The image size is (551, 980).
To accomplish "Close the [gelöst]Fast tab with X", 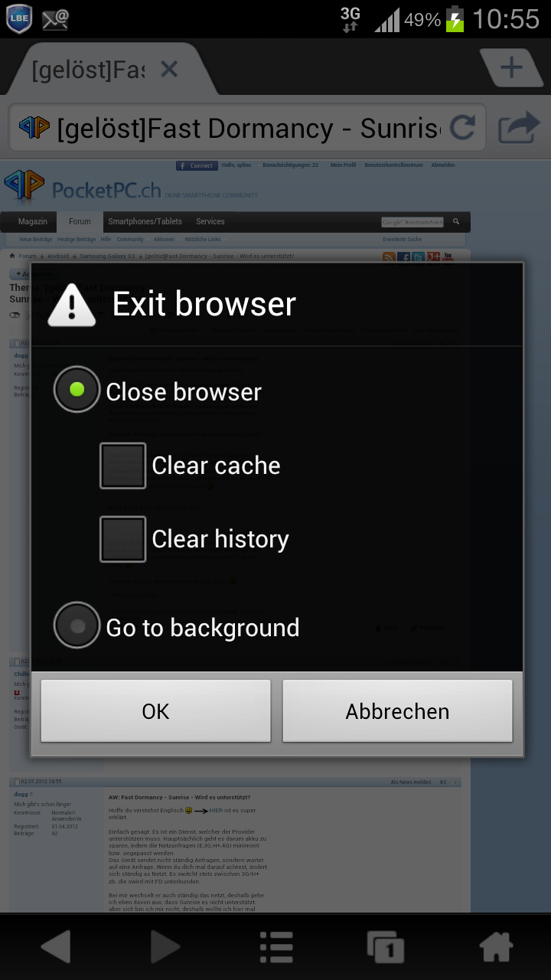I will pos(169,70).
